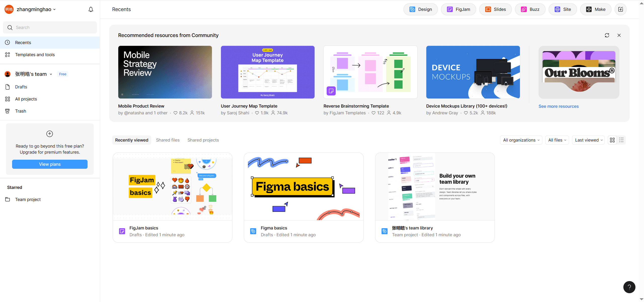Switch to list view
Image resolution: width=644 pixels, height=302 pixels.
(x=621, y=140)
